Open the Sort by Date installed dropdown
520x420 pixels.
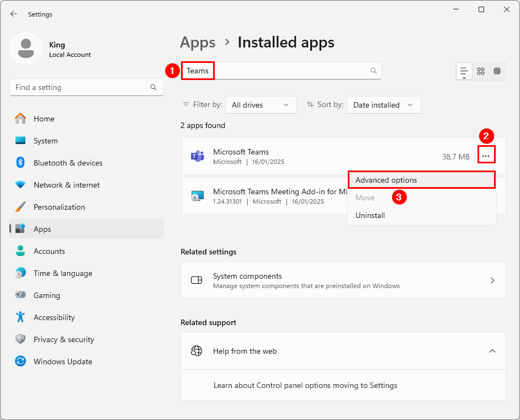[383, 105]
